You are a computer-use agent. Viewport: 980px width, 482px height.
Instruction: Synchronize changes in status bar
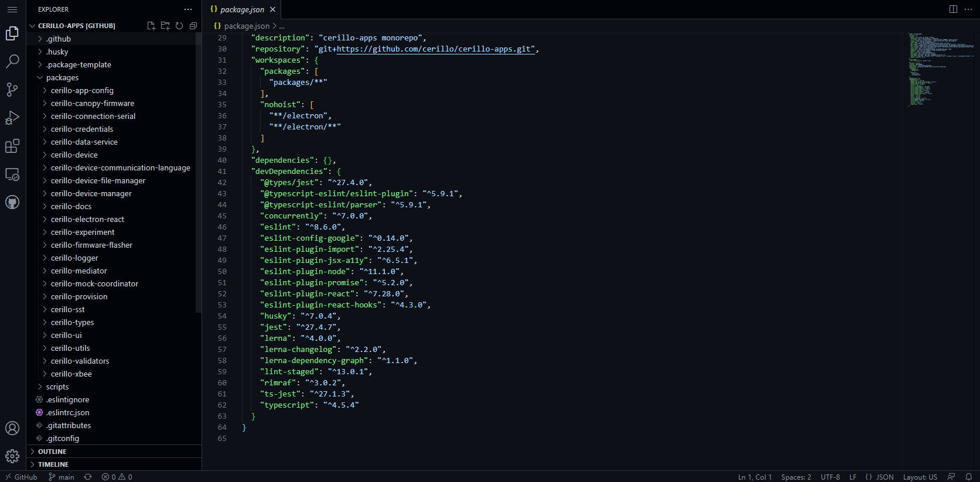click(x=88, y=477)
